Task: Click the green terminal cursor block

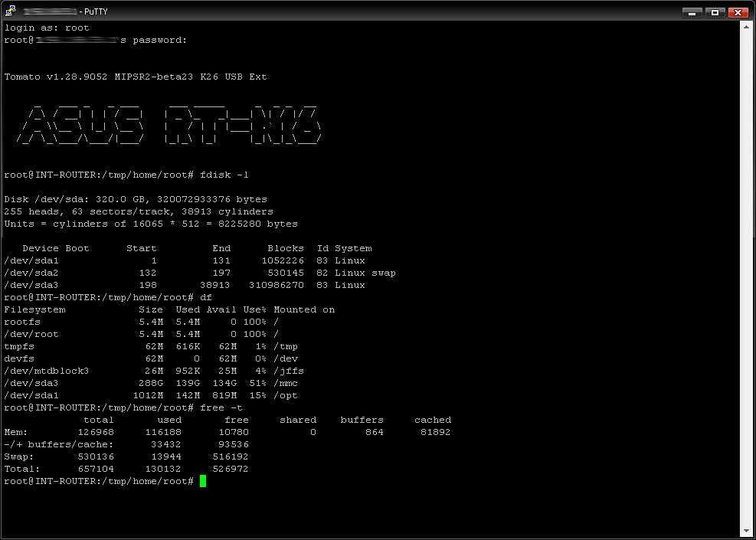Action: pos(203,481)
